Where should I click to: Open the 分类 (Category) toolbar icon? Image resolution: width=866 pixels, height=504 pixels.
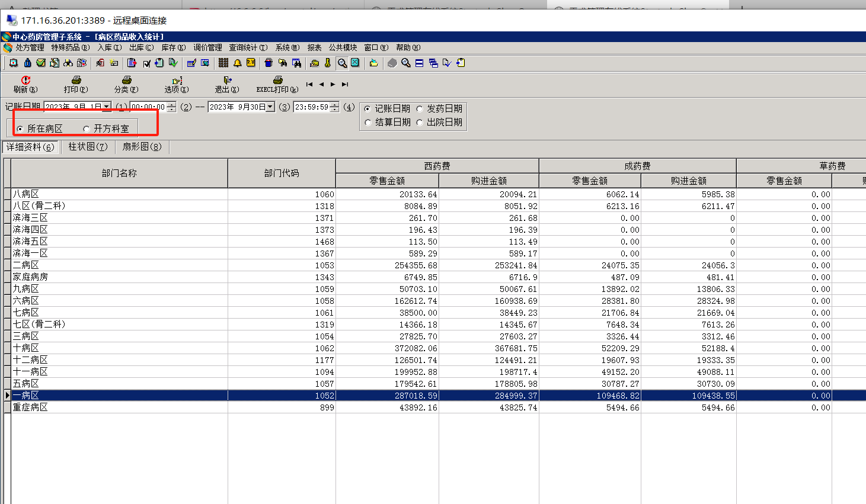(x=126, y=81)
